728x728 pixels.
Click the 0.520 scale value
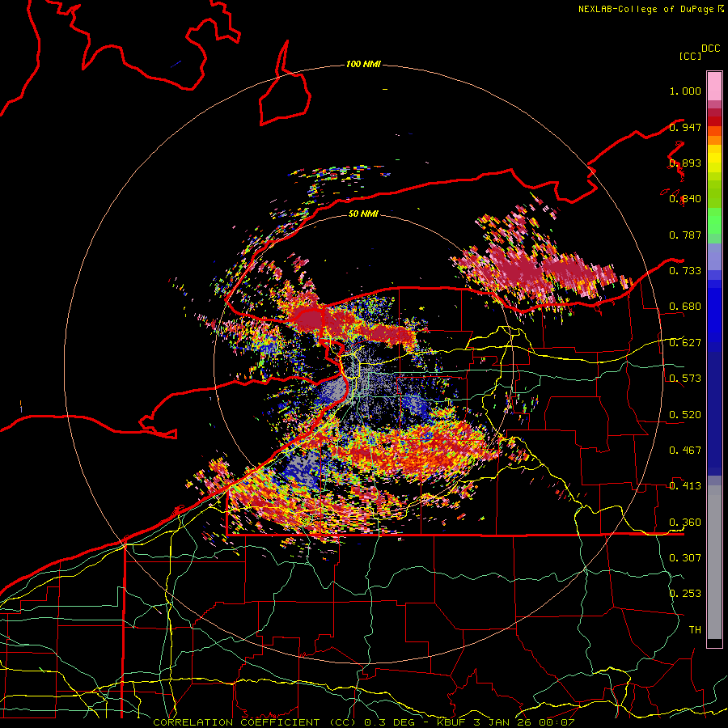[685, 415]
